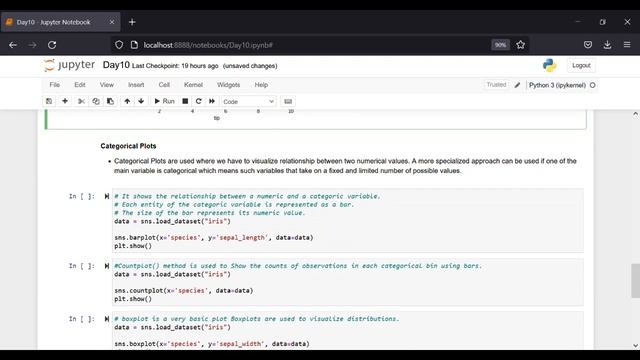
Task: Click the shield tracking protection icon
Action: click(119, 45)
